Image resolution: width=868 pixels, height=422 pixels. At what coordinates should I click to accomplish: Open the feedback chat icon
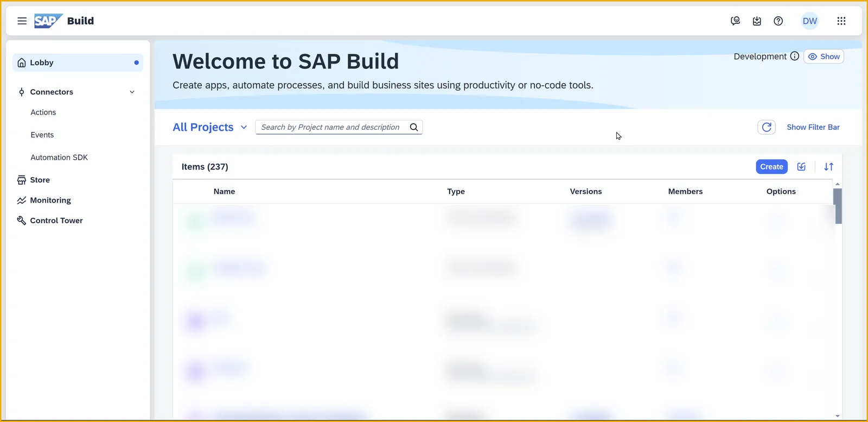(736, 21)
